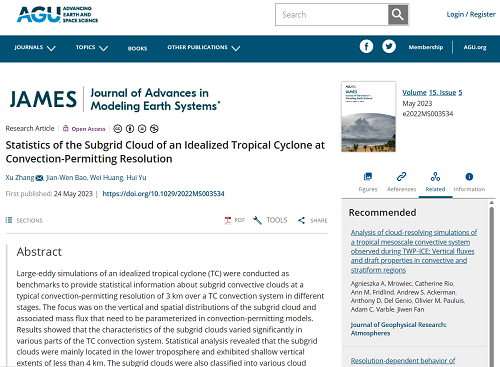Go to AGU.org link

click(x=475, y=47)
